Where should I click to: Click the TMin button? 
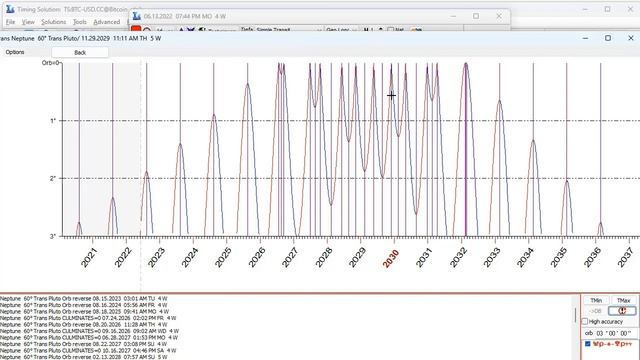[596, 300]
